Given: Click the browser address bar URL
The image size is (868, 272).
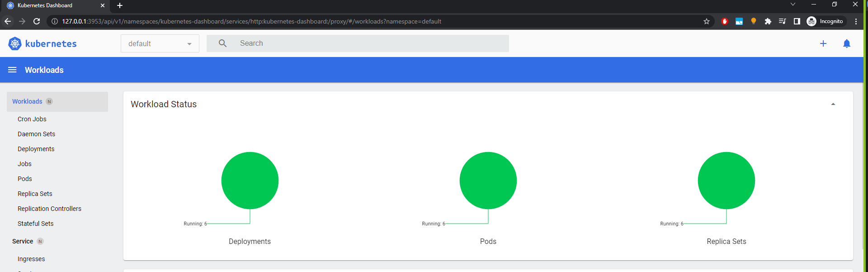Looking at the screenshot, I should 251,21.
